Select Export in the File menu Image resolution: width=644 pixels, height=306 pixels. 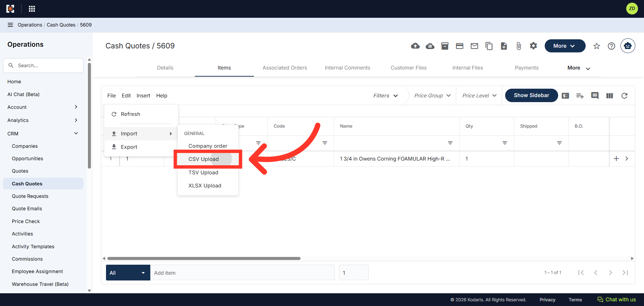[x=141, y=147]
